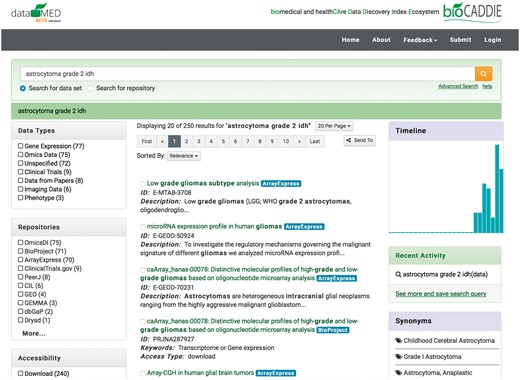520x380 pixels.
Task: Open the DataMed logo home link
Action: tap(36, 13)
